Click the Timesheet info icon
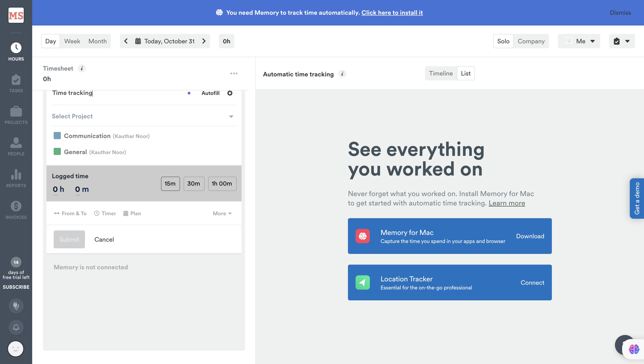Viewport: 644px width, 364px height. tap(82, 69)
